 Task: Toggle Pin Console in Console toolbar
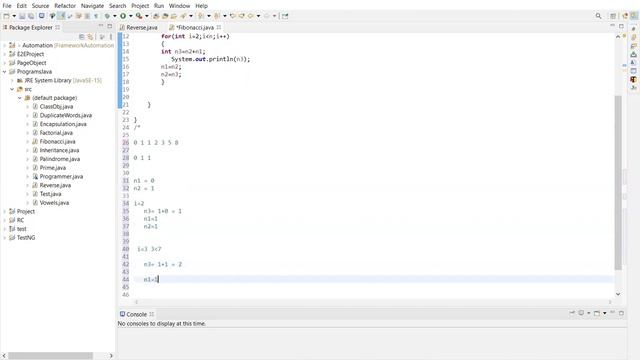pos(572,313)
